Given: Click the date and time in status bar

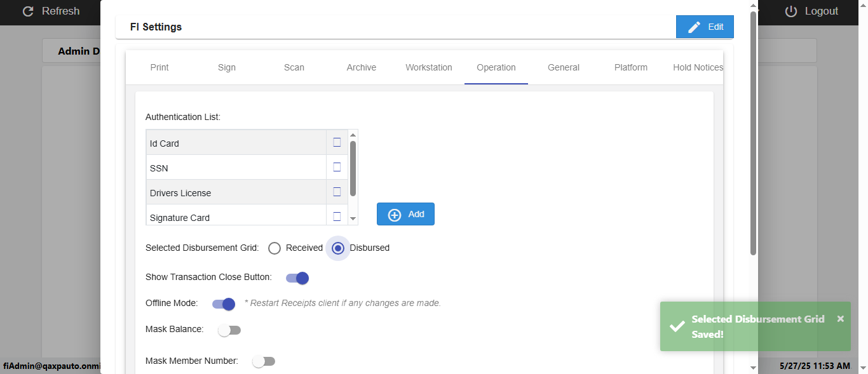Looking at the screenshot, I should (815, 366).
